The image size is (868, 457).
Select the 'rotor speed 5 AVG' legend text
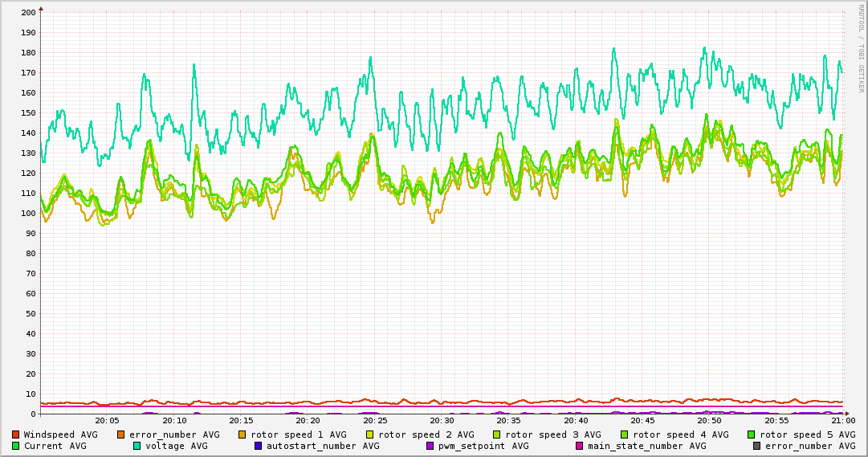pos(808,435)
